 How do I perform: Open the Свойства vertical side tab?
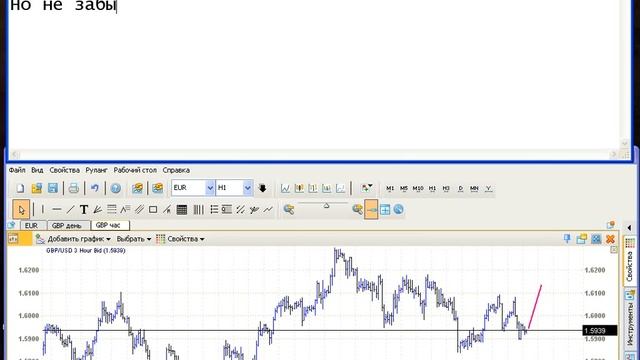(x=629, y=261)
